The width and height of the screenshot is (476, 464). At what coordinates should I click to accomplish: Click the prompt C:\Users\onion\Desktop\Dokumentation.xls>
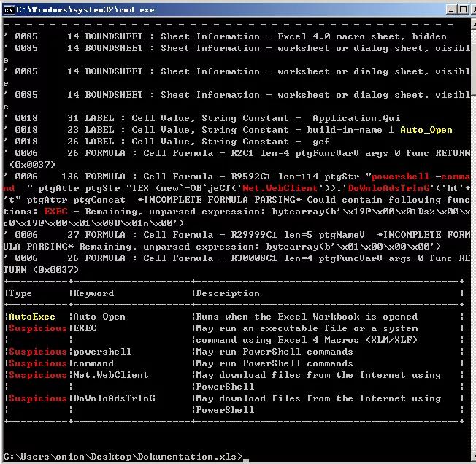click(123, 457)
